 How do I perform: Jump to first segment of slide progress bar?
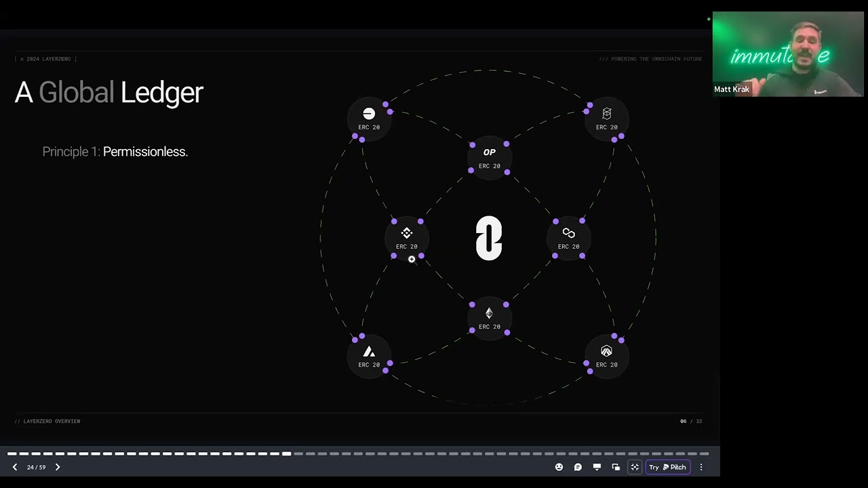tap(12, 453)
